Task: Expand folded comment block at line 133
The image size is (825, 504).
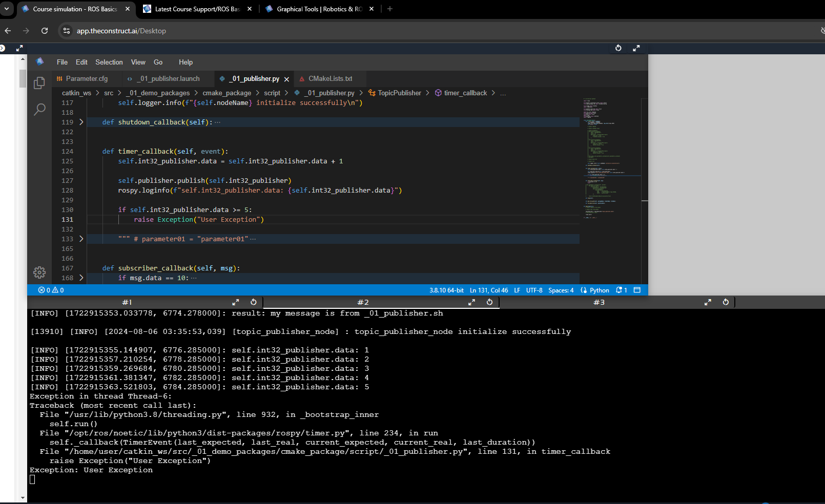Action: [x=81, y=239]
